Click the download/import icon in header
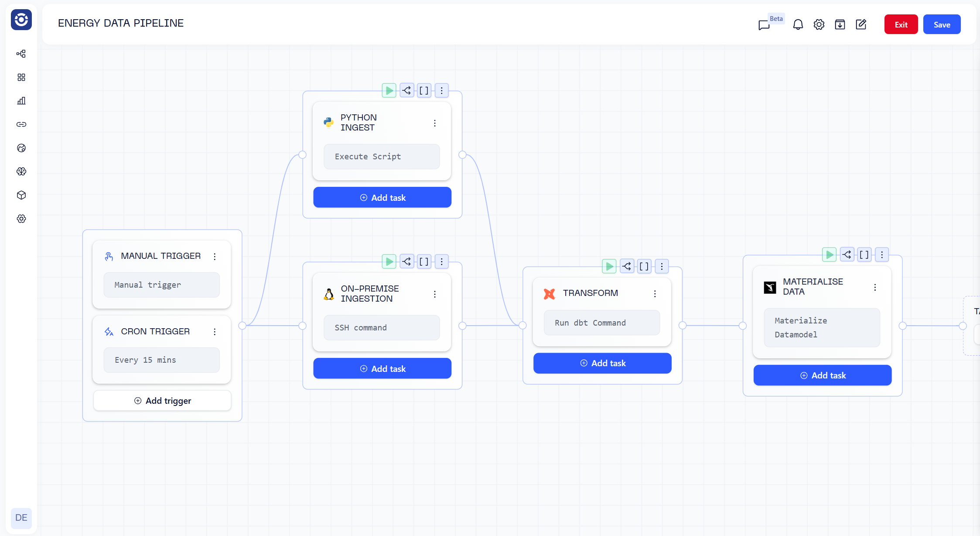 840,25
